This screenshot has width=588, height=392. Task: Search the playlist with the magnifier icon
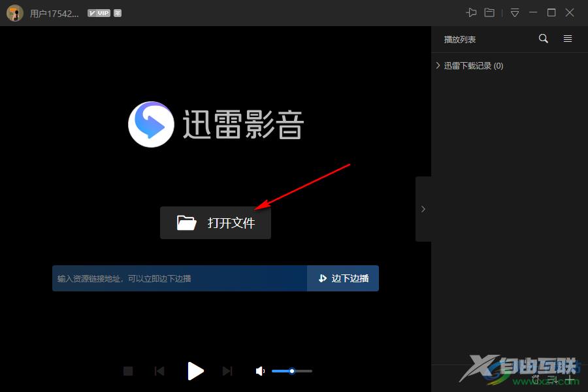pos(544,39)
